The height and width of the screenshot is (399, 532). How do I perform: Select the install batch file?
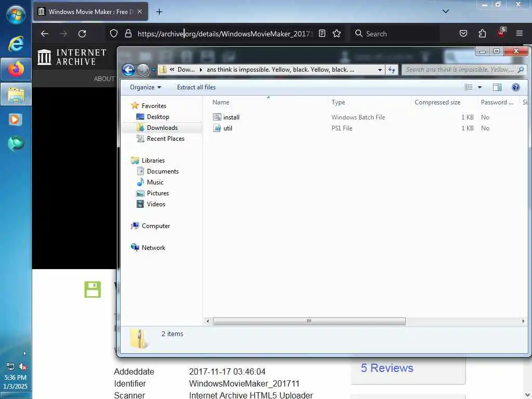tap(227, 117)
